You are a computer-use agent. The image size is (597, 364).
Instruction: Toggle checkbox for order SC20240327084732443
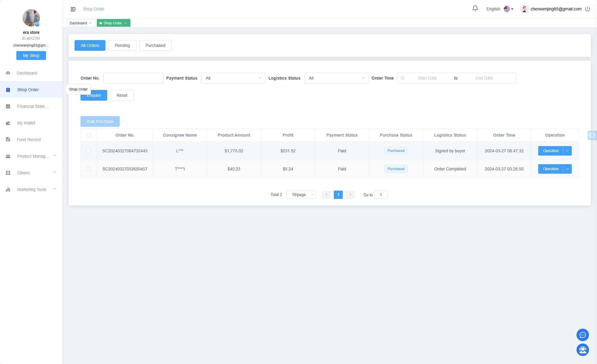tap(89, 151)
